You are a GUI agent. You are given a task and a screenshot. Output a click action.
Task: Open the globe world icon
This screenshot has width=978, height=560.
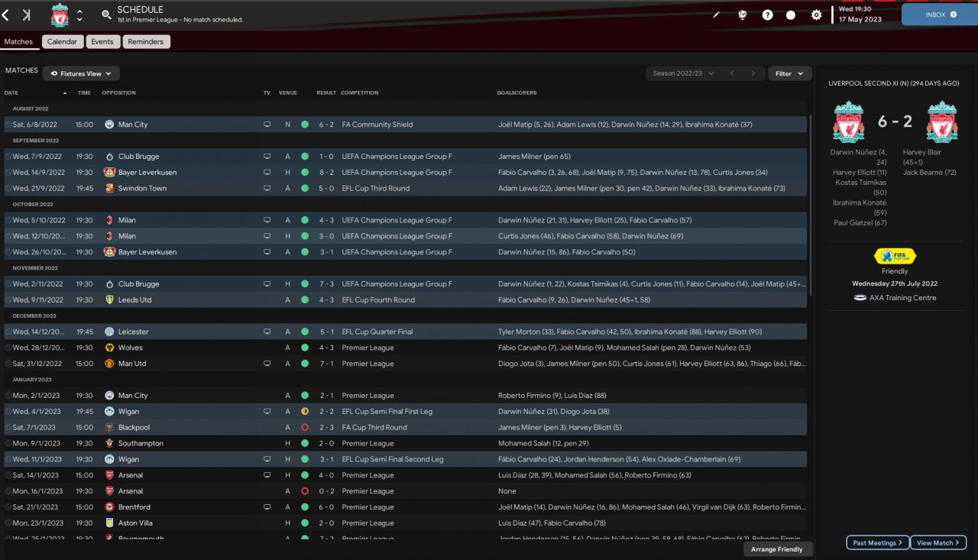pyautogui.click(x=742, y=15)
